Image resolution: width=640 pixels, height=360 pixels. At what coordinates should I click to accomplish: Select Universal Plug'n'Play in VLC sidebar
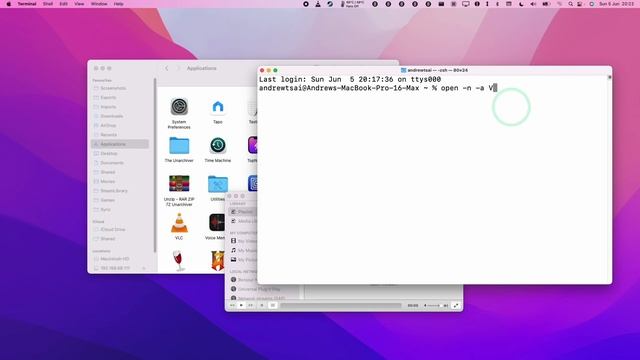(x=256, y=289)
